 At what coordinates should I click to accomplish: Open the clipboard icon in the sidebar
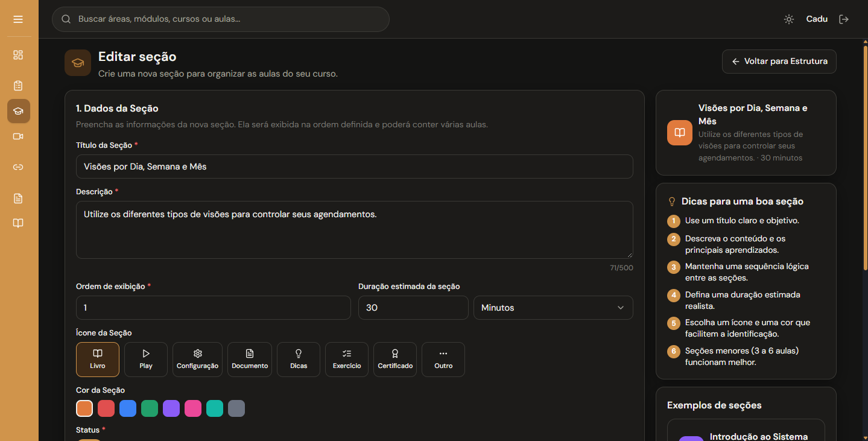[x=18, y=86]
